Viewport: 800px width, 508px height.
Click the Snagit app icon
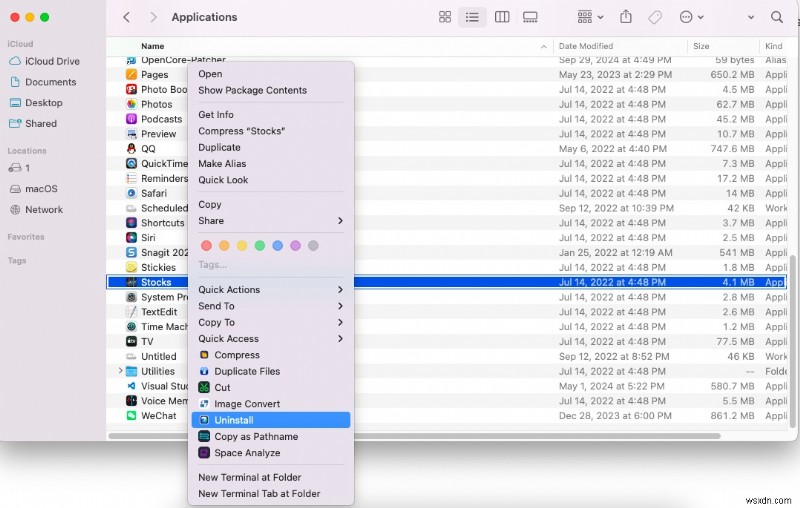point(132,252)
